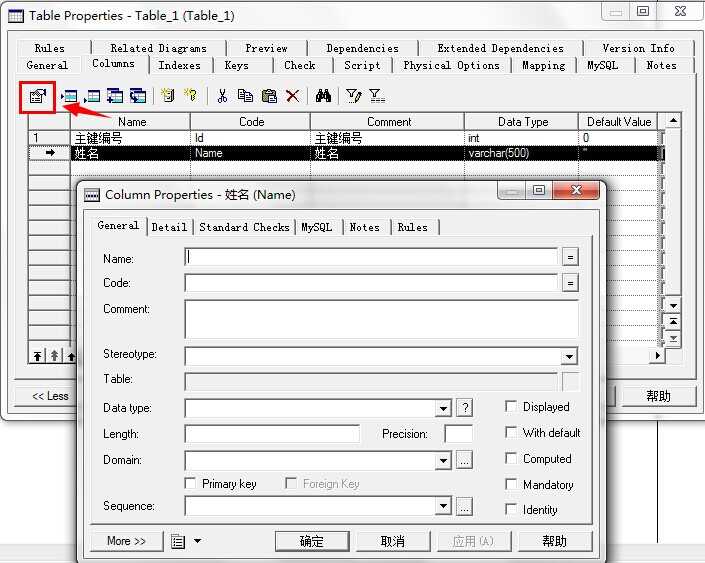Click the ellipsis button beside Sequence
705x563 pixels.
pyautogui.click(x=465, y=506)
